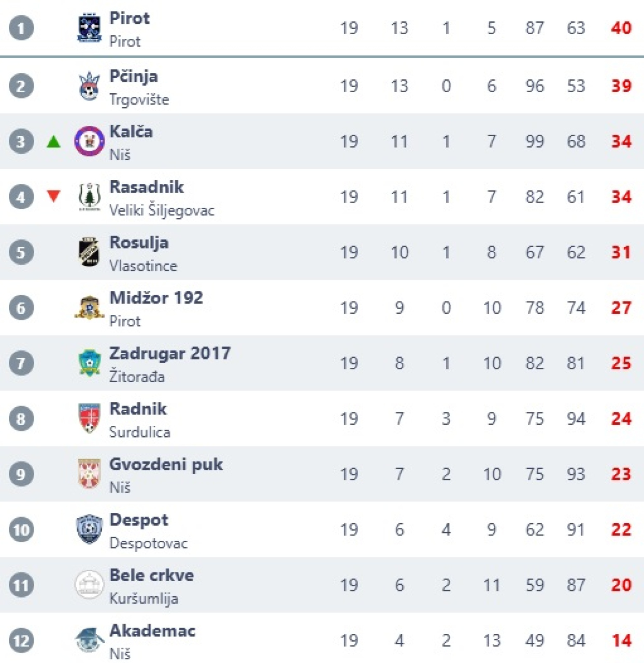Click the Despot blue shield logo

pos(89,529)
